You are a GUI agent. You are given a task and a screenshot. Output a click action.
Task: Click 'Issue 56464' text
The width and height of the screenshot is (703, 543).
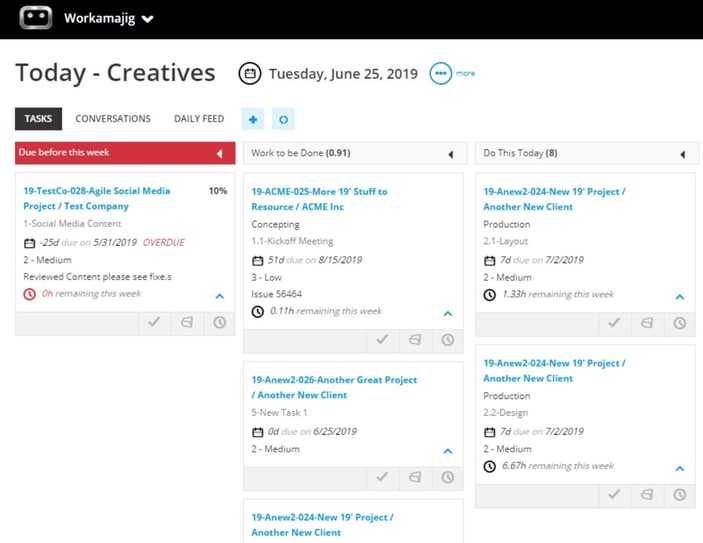277,294
